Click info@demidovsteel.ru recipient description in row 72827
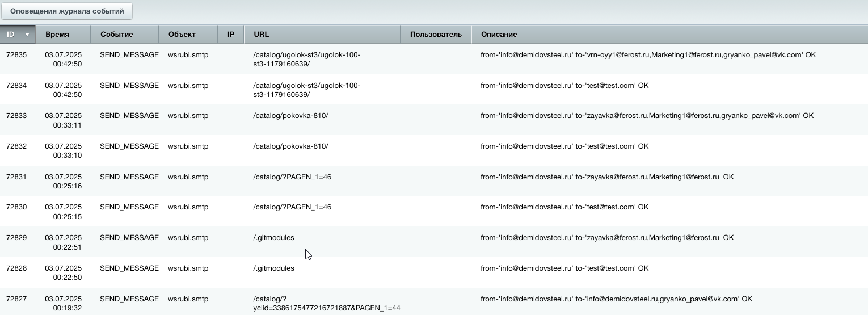 [616, 299]
